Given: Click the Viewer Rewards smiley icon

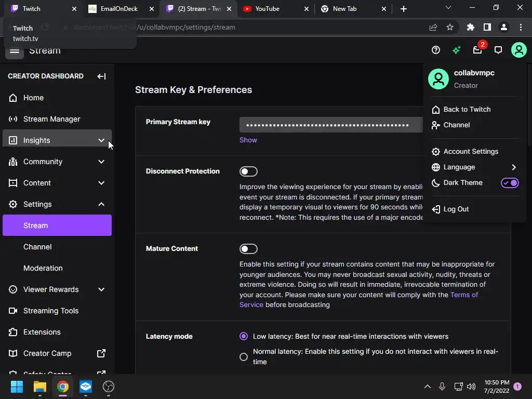Looking at the screenshot, I should [x=13, y=289].
